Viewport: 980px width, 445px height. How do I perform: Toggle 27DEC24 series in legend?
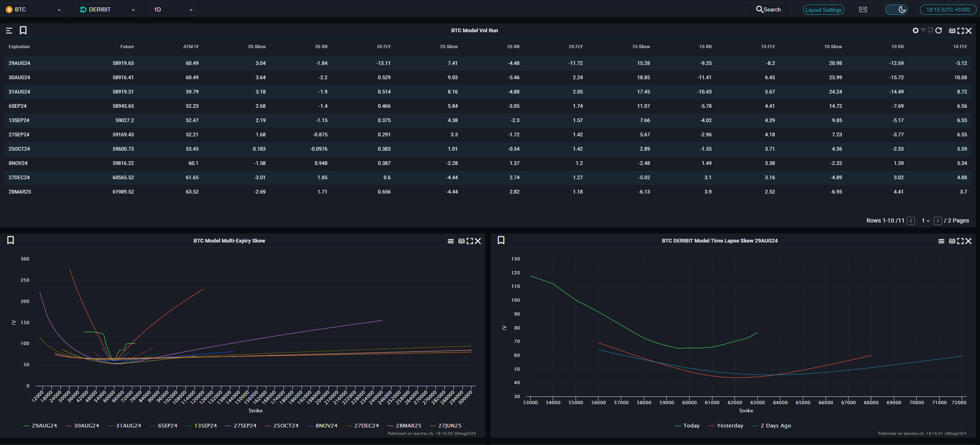(362, 426)
